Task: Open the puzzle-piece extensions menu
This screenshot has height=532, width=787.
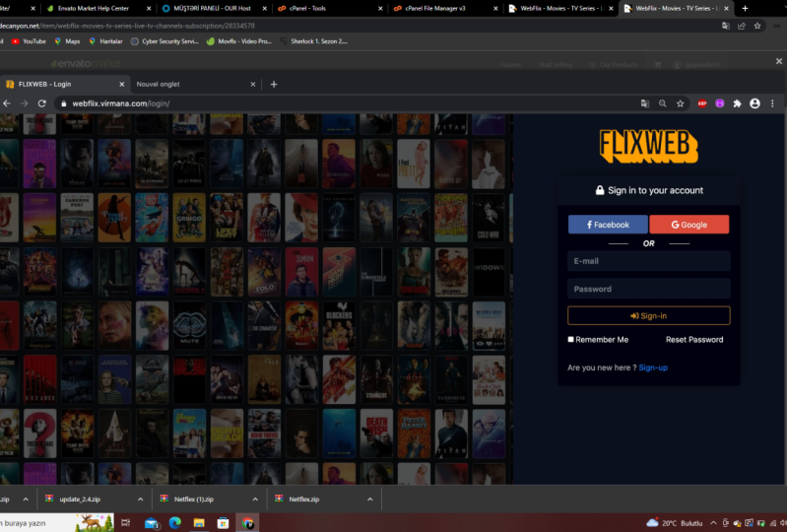Action: point(738,103)
